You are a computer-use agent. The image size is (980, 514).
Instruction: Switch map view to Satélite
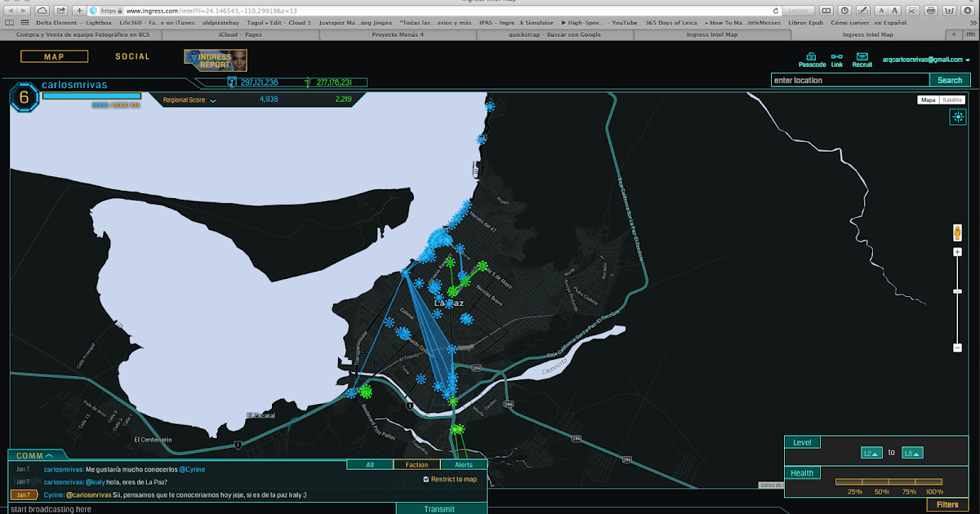[952, 100]
